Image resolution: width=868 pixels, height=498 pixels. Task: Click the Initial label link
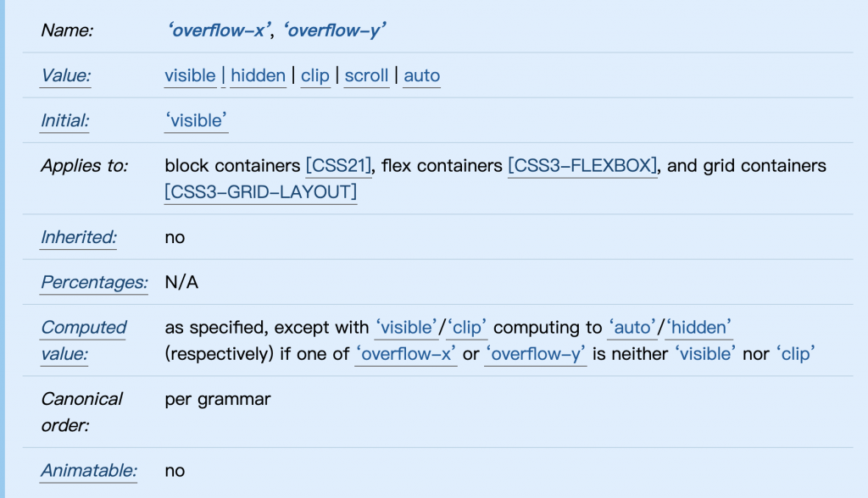pyautogui.click(x=64, y=120)
